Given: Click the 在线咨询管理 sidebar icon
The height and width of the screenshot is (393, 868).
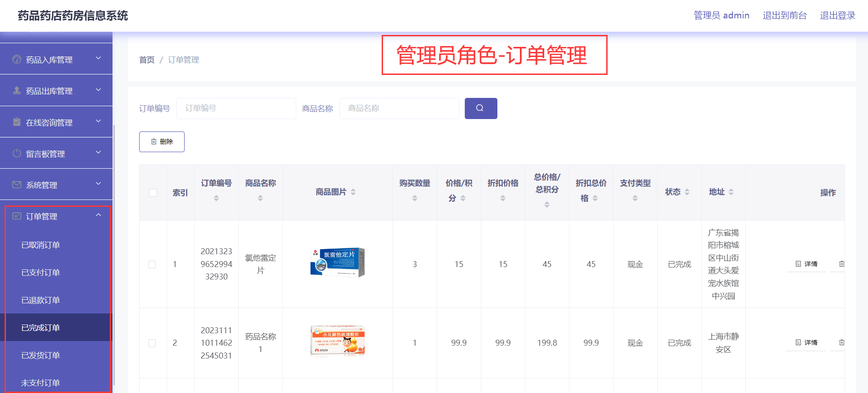Looking at the screenshot, I should (x=17, y=122).
